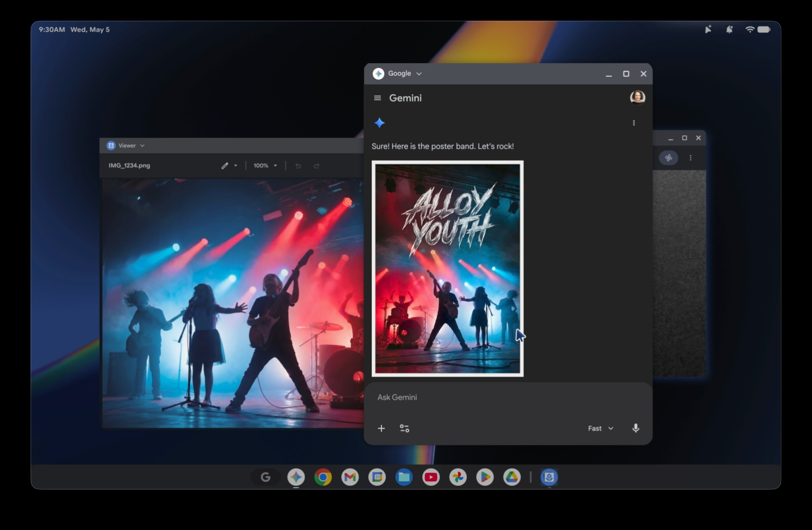Open the generated Alloy Youth poster image
The image size is (812, 530).
point(448,269)
